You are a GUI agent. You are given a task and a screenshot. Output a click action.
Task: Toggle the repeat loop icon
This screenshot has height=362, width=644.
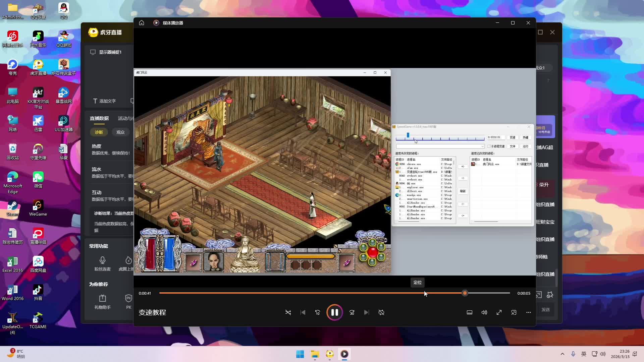[x=381, y=312]
